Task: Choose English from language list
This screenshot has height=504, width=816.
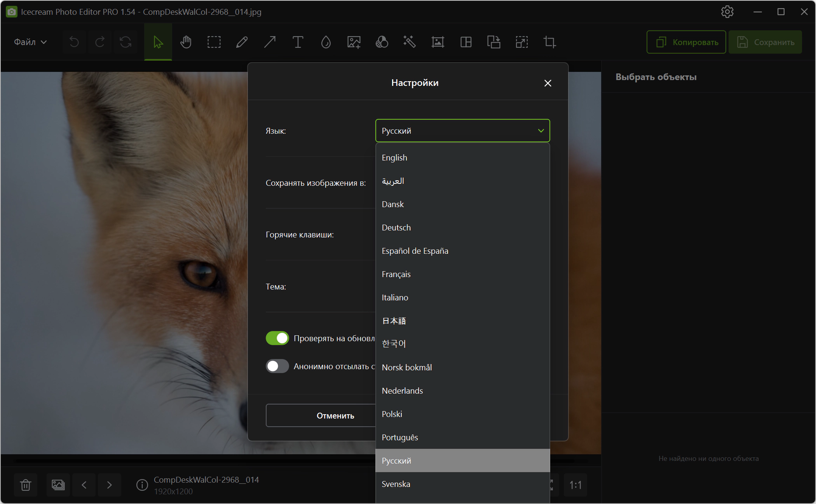Action: click(394, 158)
